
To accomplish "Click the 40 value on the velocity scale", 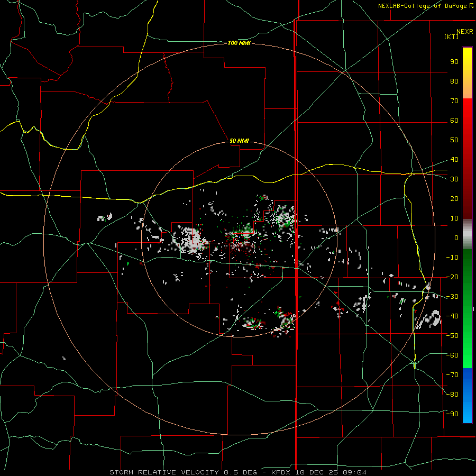I will [454, 160].
